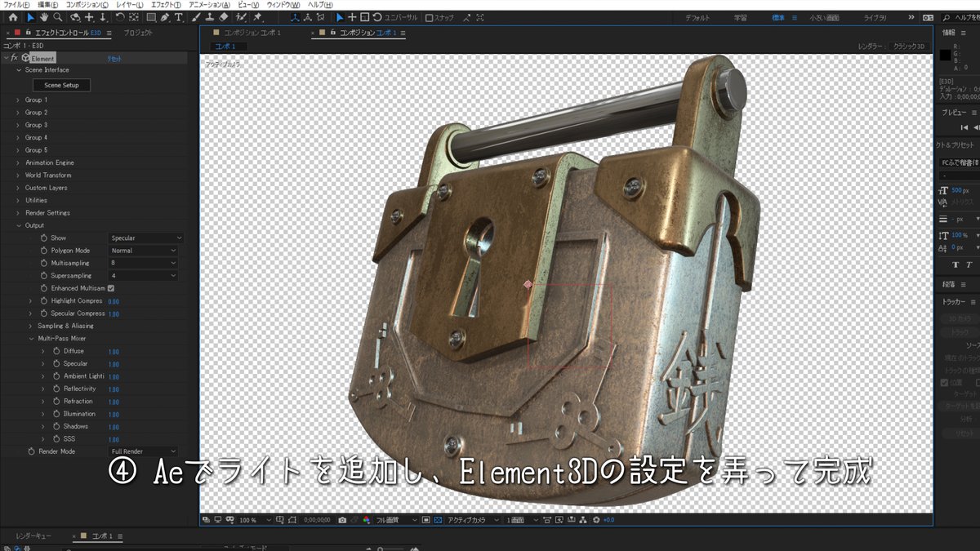Click the リセット link for Element
The width and height of the screenshot is (980, 551).
click(115, 59)
